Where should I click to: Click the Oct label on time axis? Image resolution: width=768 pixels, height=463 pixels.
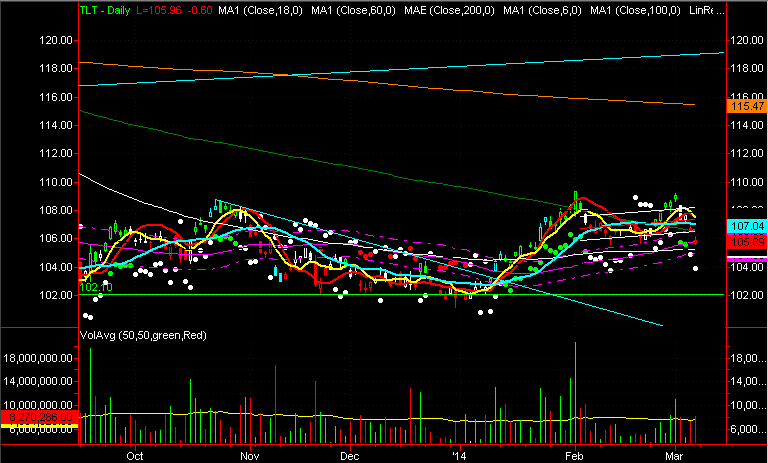[135, 456]
